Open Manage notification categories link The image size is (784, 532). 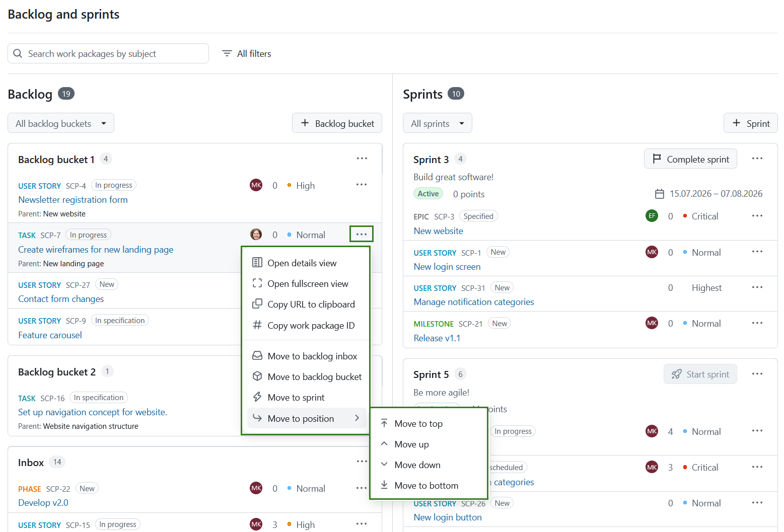[x=474, y=301]
